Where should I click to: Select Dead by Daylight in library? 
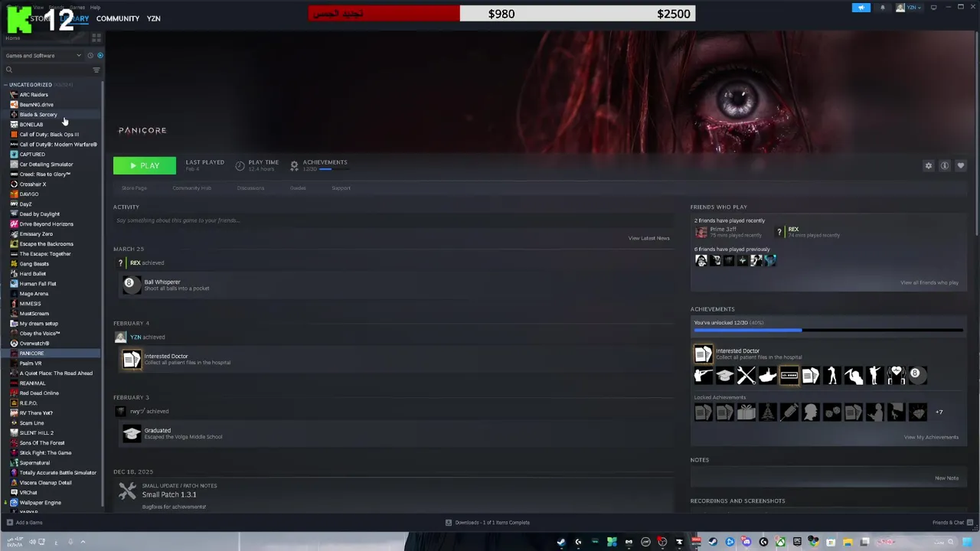pos(39,214)
